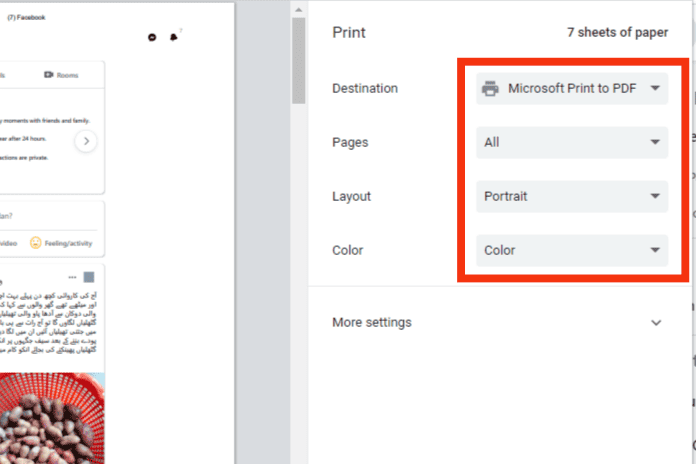The height and width of the screenshot is (464, 696).
Task: Click the post options three-dots icon
Action: (x=72, y=277)
